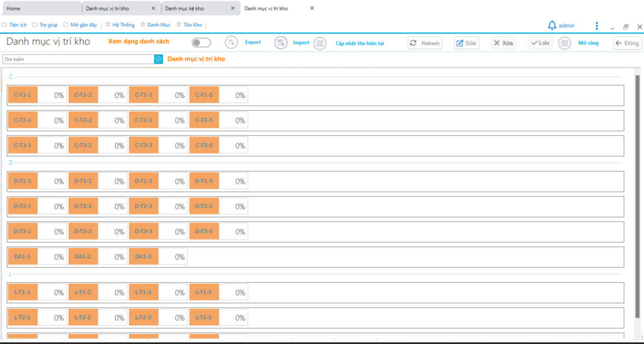This screenshot has width=644, height=344.
Task: Select the orange C-T1-1 location cell
Action: pyautogui.click(x=23, y=96)
